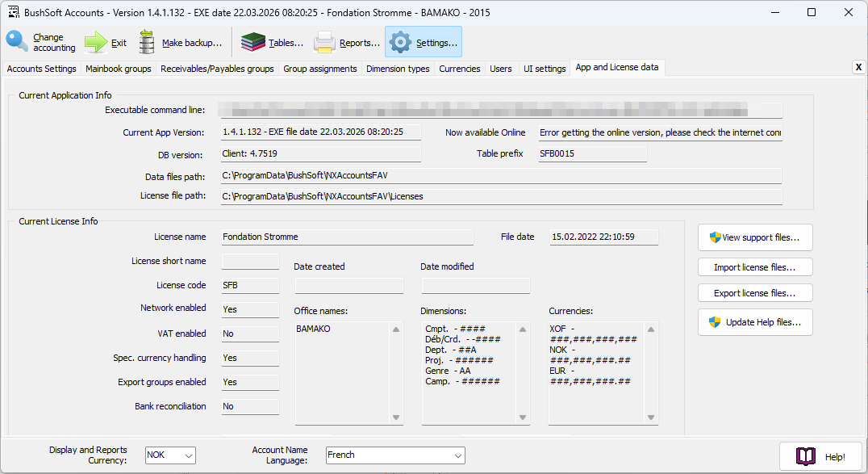Click the Date created field

coord(348,286)
